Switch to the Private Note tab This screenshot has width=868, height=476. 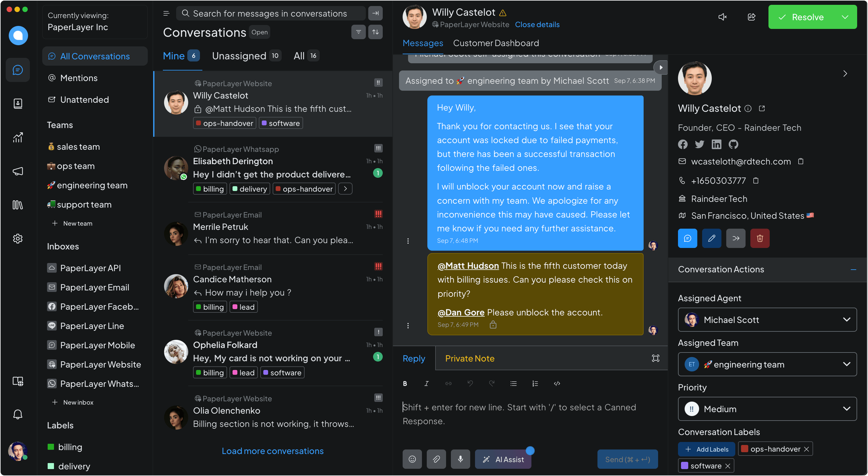pos(470,358)
